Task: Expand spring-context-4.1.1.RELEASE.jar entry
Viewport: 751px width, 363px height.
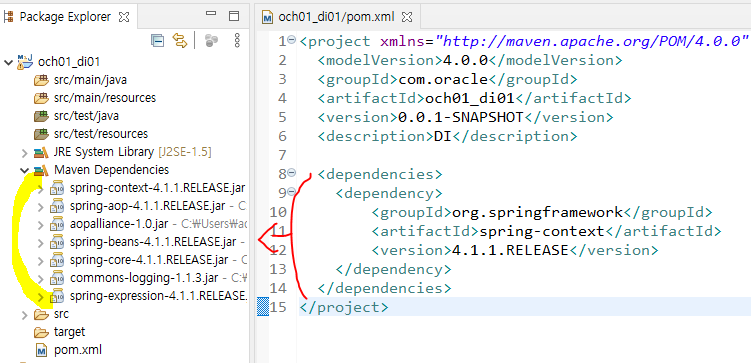Action: point(41,188)
